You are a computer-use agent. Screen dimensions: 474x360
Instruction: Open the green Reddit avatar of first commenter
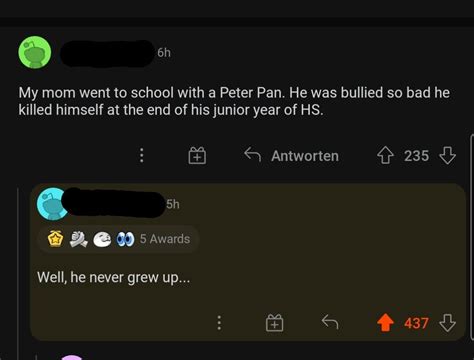pyautogui.click(x=35, y=53)
